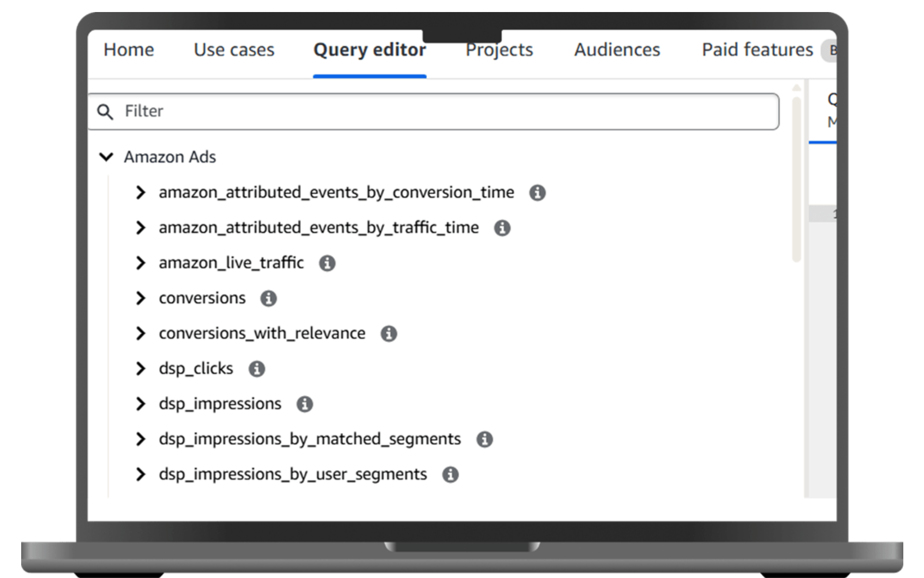Go to the Home page
Viewport: 924px width, 578px height.
click(129, 50)
